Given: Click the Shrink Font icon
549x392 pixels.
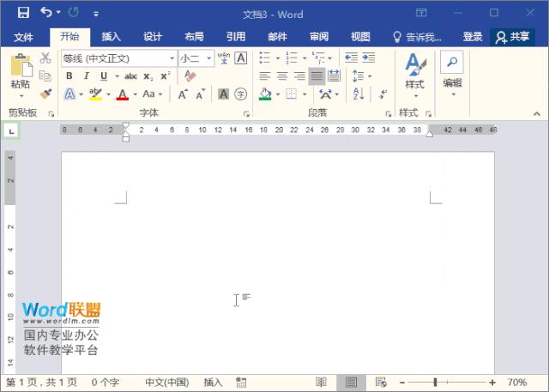Looking at the screenshot, I should 200,94.
